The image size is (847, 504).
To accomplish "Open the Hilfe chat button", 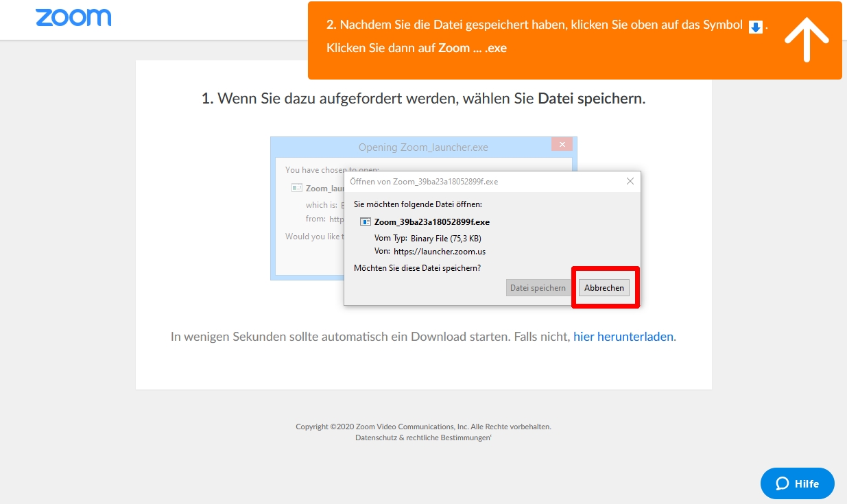I will [797, 483].
